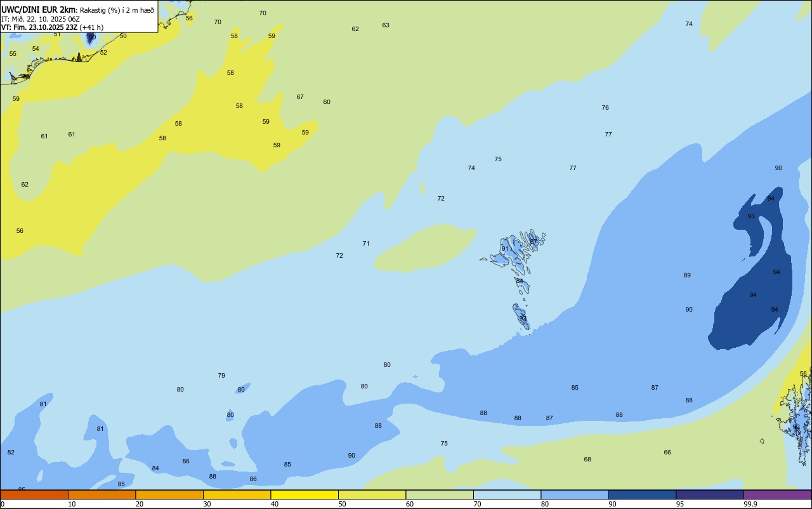This screenshot has width=812, height=509.
Task: Click the 'IT: Mið. 22. 10. 2025 06Z' line
Action: [x=40, y=19]
